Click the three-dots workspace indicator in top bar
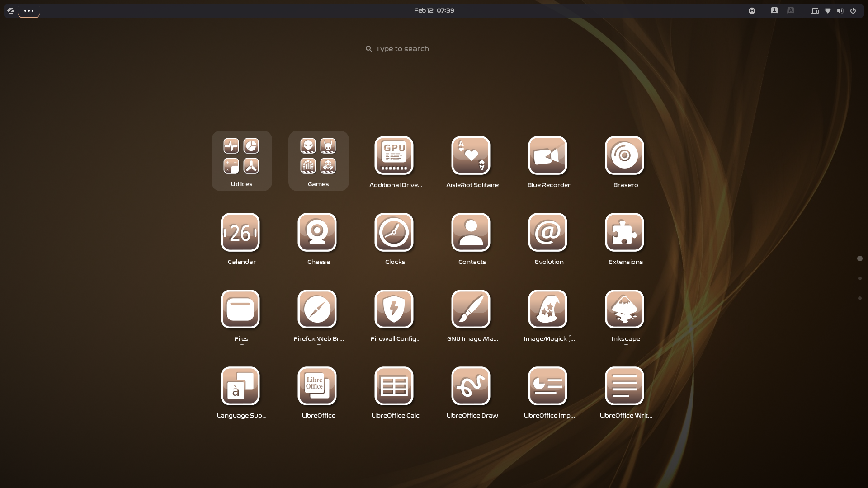Screen dimensions: 868x488 point(29,10)
